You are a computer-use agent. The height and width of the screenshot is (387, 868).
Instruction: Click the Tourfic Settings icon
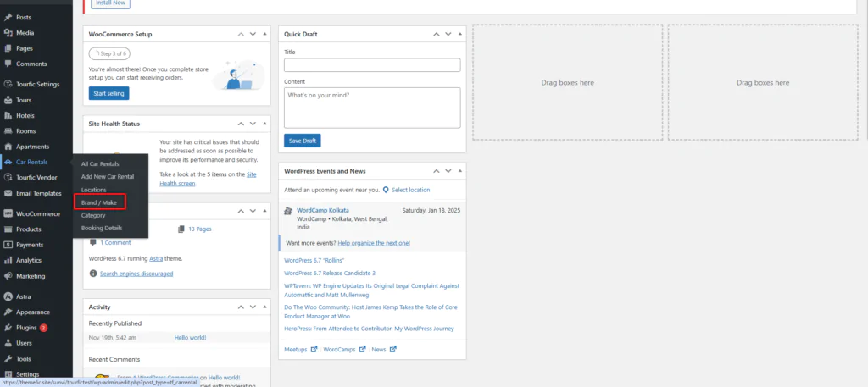pyautogui.click(x=8, y=85)
